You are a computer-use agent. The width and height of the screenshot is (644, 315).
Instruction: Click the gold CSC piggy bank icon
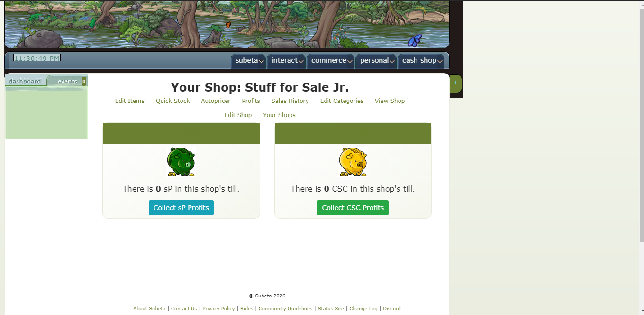click(x=353, y=162)
